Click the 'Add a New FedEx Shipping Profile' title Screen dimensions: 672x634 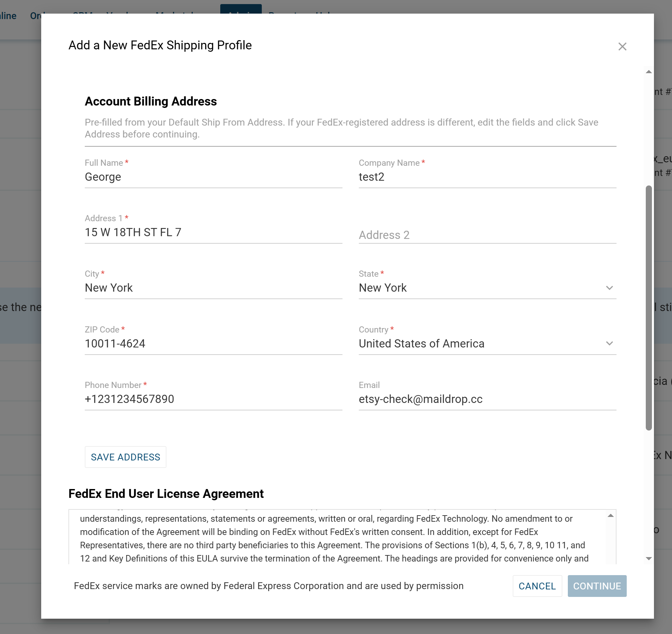click(160, 45)
